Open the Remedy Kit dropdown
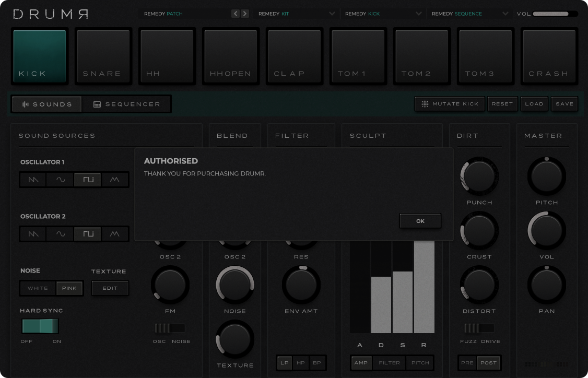The image size is (588, 378). pyautogui.click(x=296, y=14)
